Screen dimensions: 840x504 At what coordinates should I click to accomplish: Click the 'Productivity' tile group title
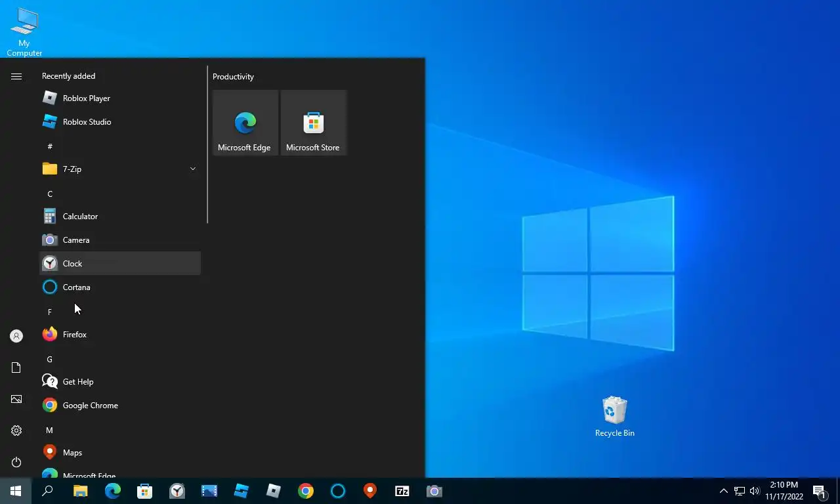click(x=233, y=77)
